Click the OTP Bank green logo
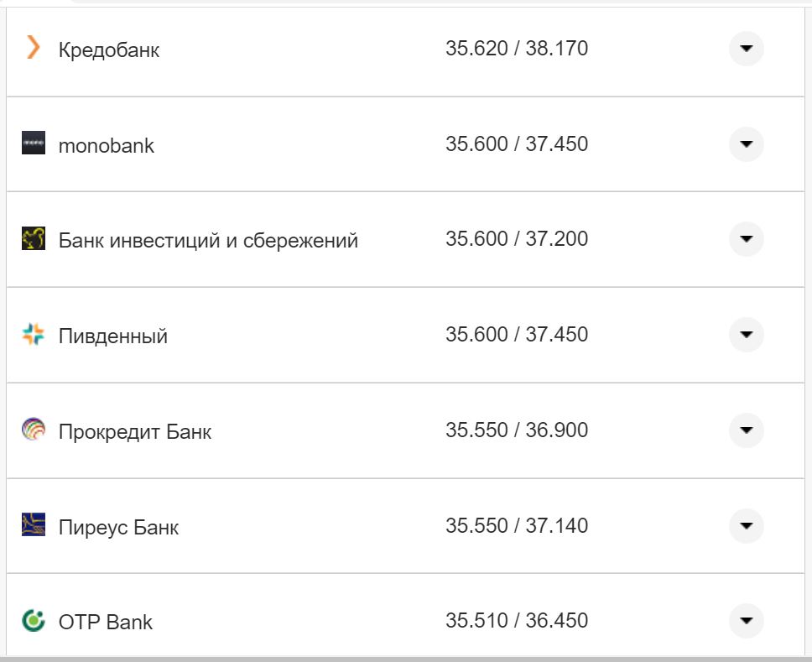The image size is (812, 662). coord(34,621)
